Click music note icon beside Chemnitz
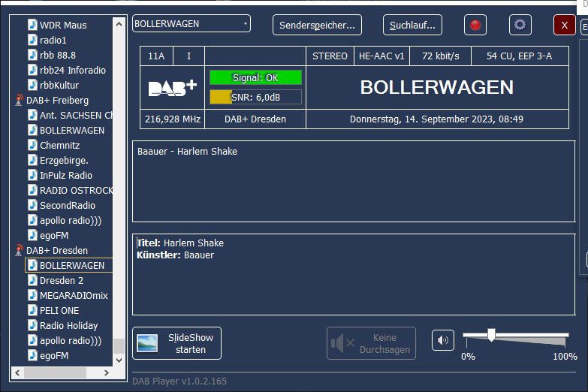The width and height of the screenshot is (588, 392). coord(32,145)
